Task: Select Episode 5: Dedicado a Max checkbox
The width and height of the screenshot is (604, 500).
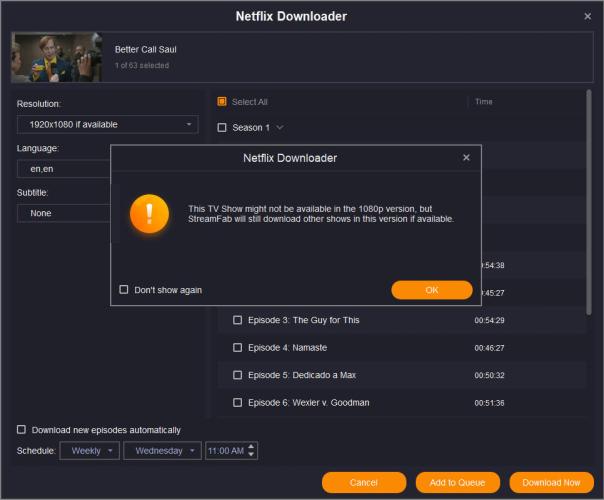Action: click(238, 375)
